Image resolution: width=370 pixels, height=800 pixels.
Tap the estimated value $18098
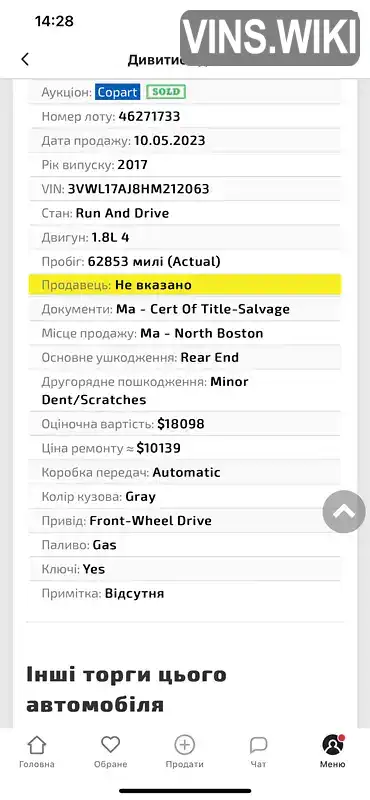181,424
